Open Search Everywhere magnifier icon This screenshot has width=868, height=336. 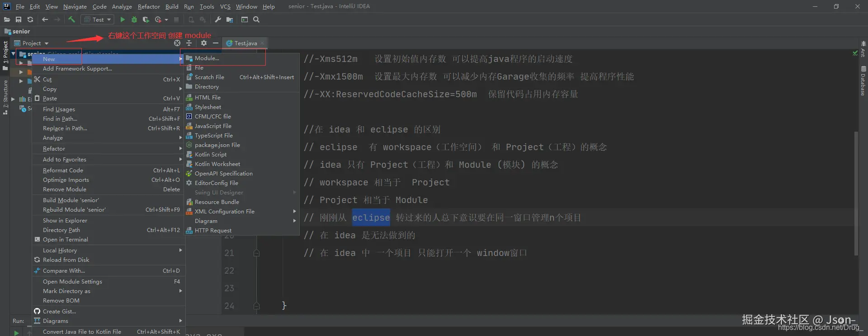click(x=256, y=19)
